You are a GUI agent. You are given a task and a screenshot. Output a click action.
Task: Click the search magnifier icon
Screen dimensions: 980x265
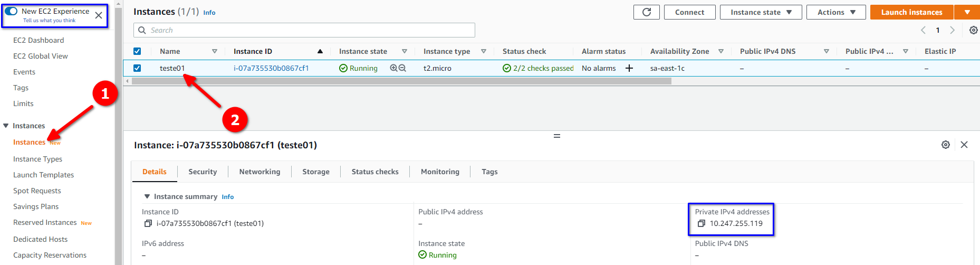coord(142,30)
